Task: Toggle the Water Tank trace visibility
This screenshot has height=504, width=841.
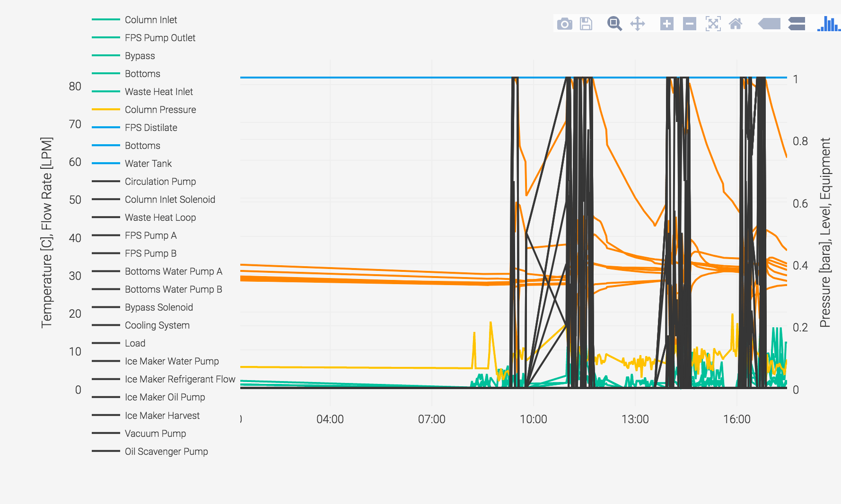Action: tap(148, 164)
